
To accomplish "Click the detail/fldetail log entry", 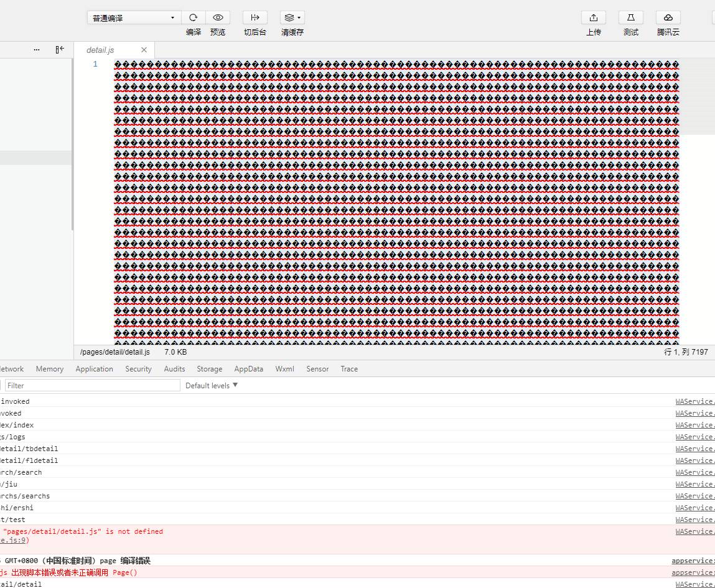I will click(x=29, y=460).
